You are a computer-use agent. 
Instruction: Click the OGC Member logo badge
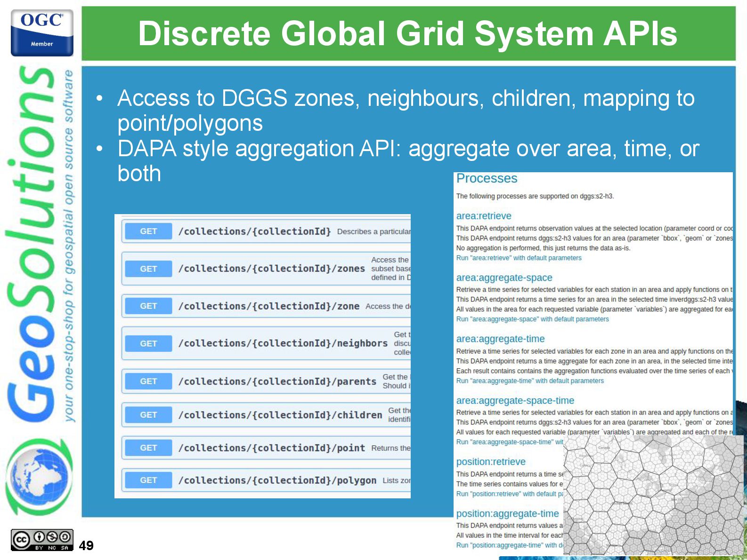[42, 33]
